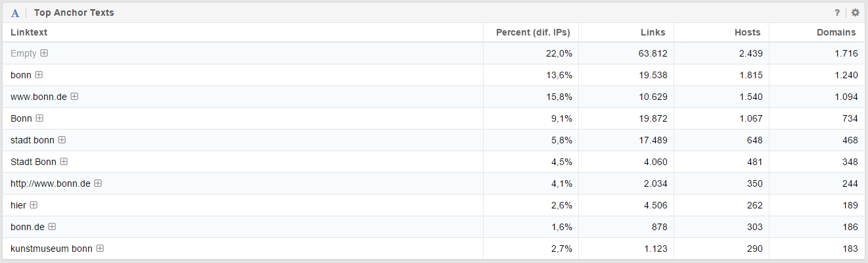Sort by 'Percent (dif. IPs)' column
Screen dimensions: 868x263
[x=533, y=32]
